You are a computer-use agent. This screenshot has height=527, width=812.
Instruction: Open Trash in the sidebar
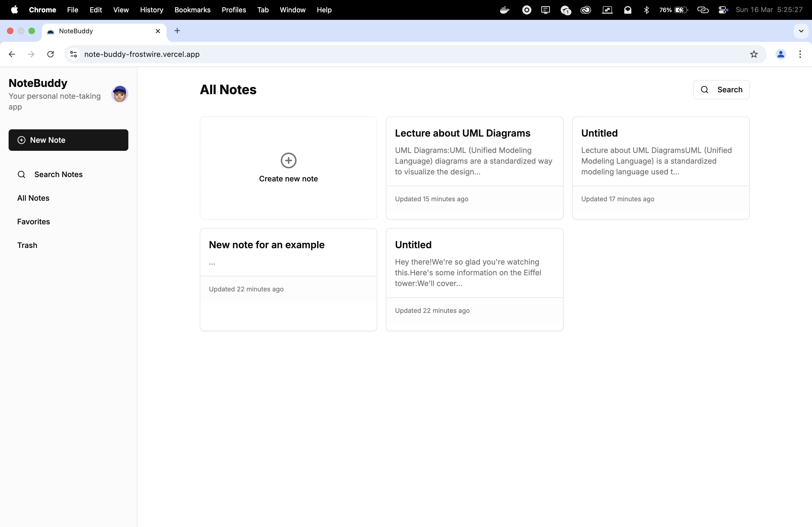(x=27, y=245)
